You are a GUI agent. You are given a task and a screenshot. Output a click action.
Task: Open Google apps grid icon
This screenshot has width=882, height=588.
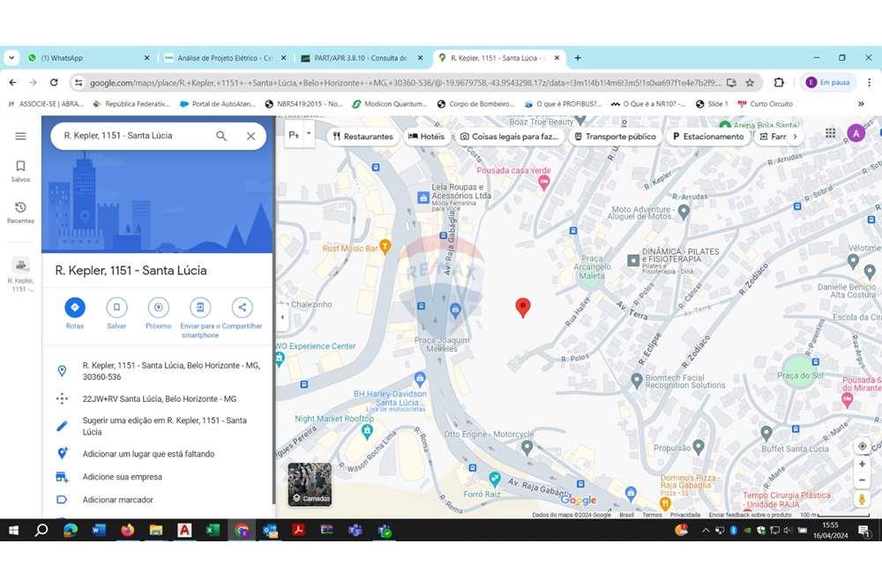click(830, 133)
